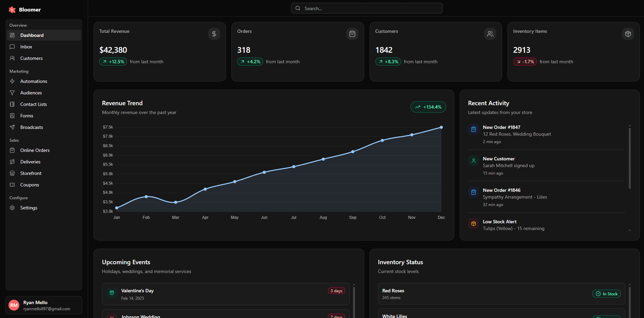Click the In Stock badge for Red Roses
The image size is (644, 318).
click(x=606, y=294)
